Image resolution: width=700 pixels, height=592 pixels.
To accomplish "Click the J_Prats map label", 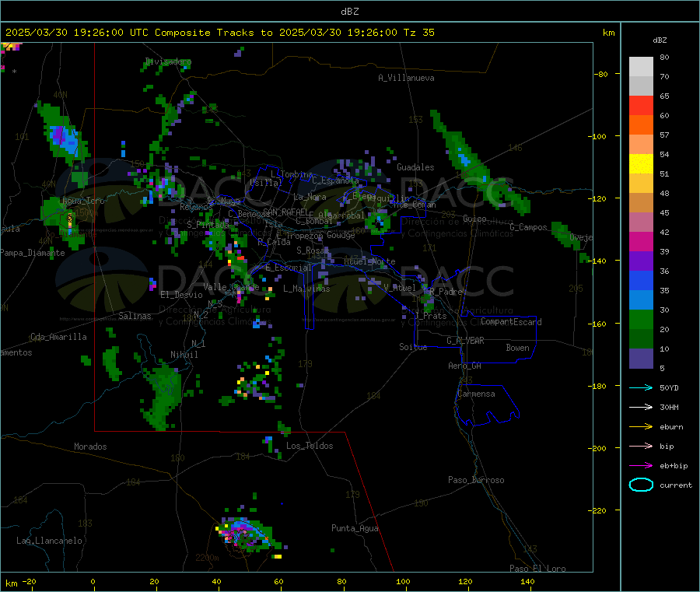I will coord(430,316).
